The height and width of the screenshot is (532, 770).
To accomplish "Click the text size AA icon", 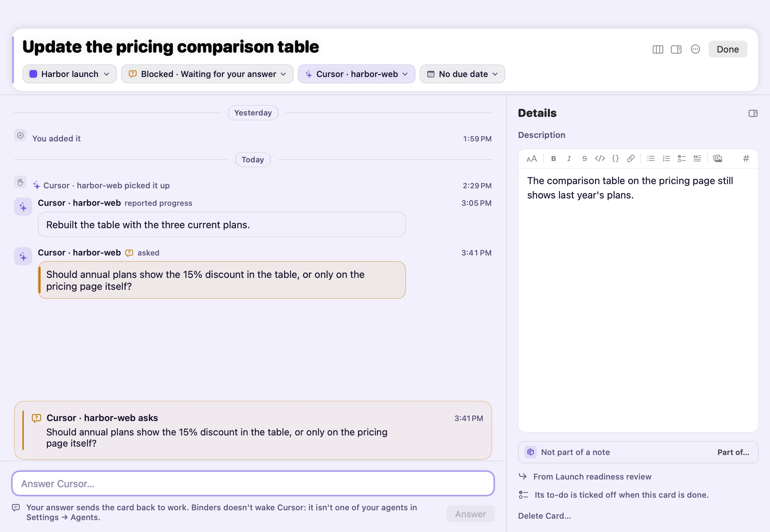I will coord(531,159).
